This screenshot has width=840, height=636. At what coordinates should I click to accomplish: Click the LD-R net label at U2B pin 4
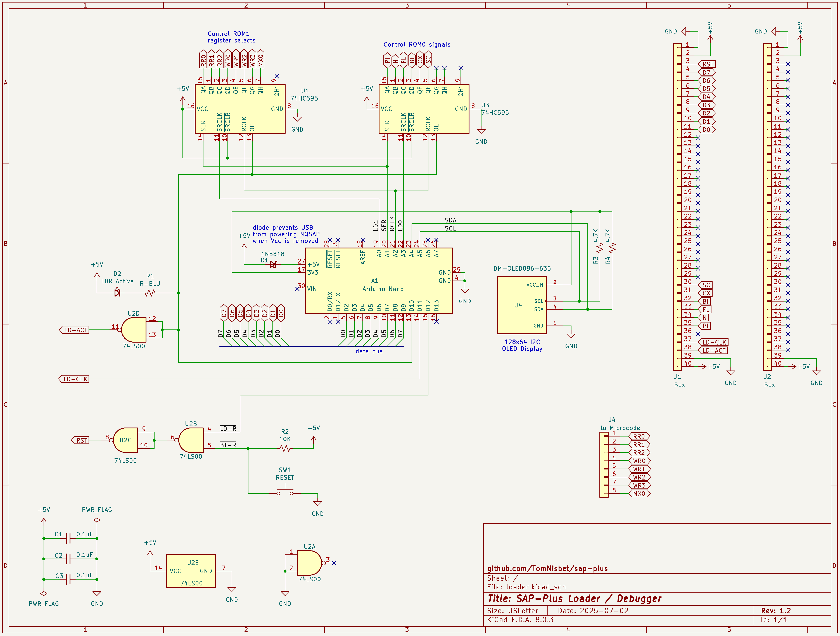click(228, 429)
